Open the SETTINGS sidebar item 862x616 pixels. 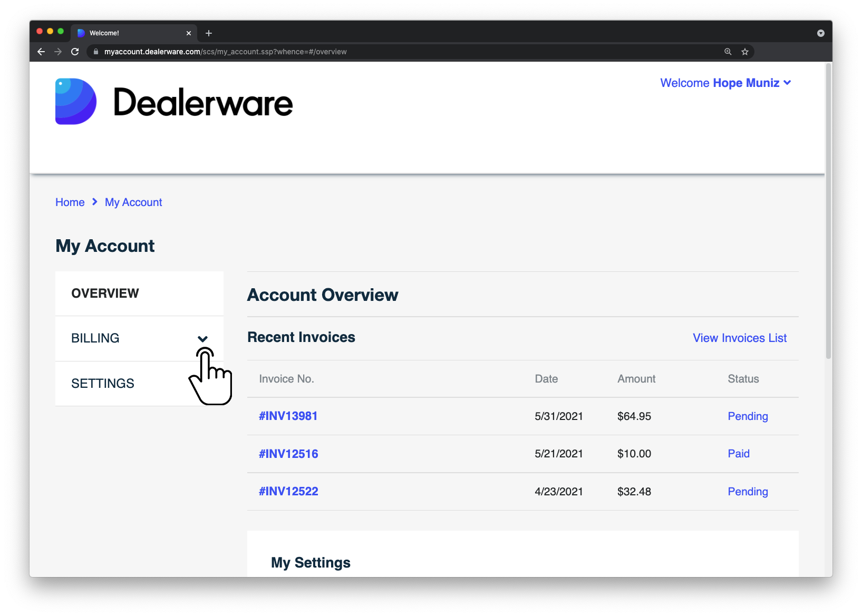point(139,384)
